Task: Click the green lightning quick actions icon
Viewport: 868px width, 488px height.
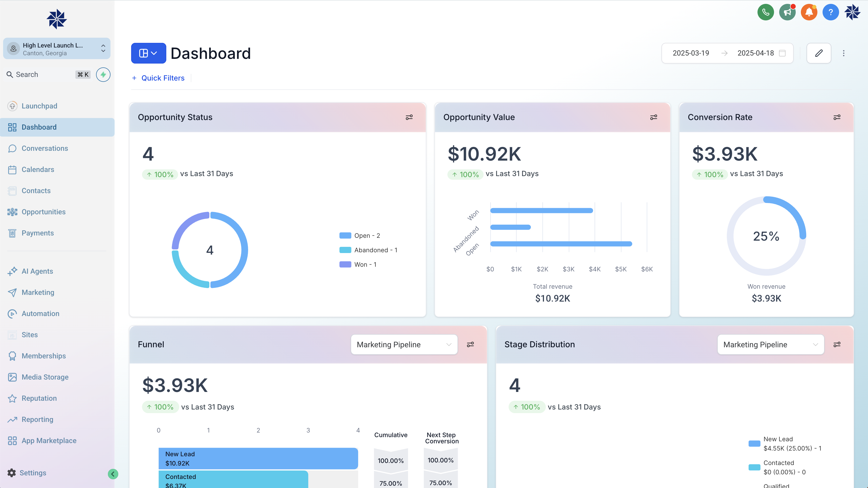Action: coord(103,74)
